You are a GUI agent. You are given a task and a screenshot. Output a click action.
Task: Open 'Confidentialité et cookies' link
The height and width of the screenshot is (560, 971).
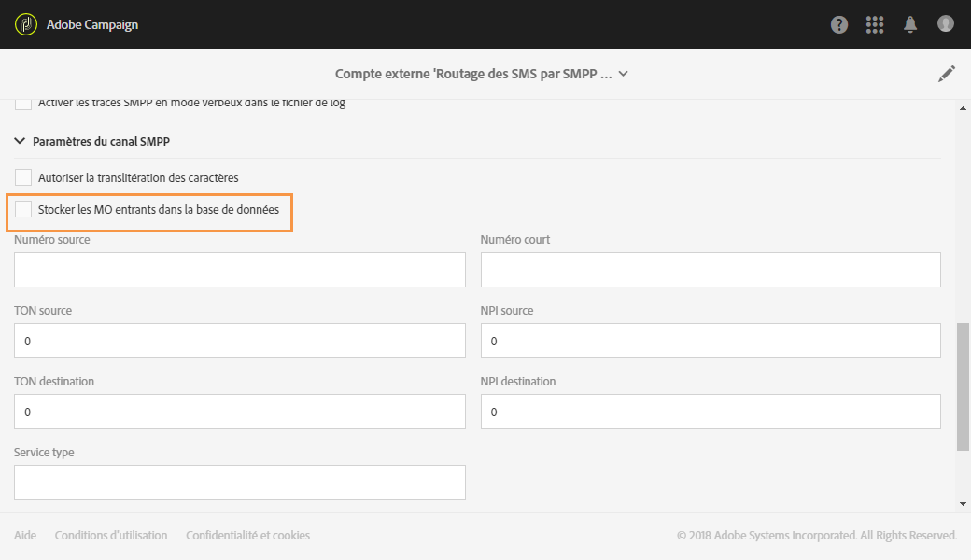(247, 536)
